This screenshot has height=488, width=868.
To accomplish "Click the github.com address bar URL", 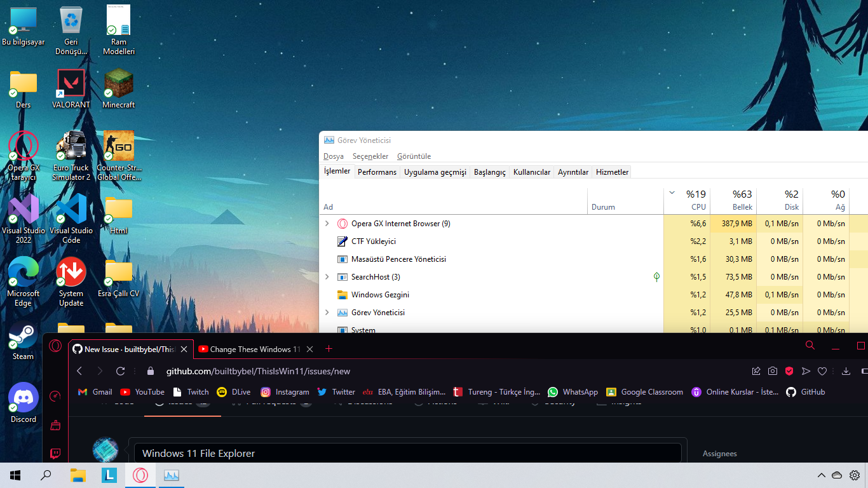I will pyautogui.click(x=258, y=371).
